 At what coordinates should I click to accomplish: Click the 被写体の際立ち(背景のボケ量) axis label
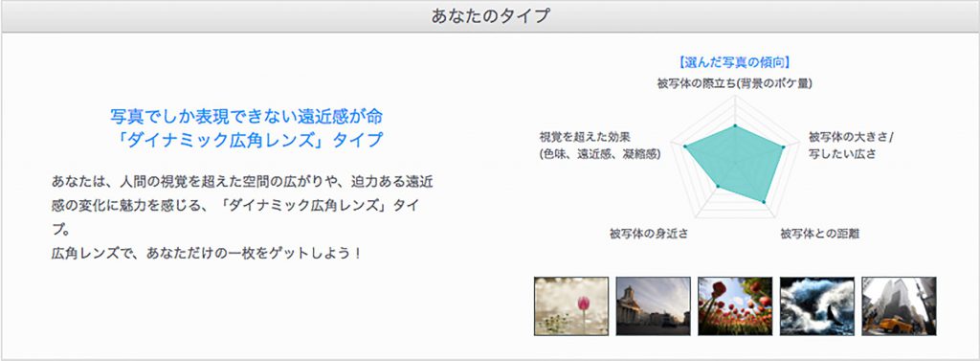pyautogui.click(x=734, y=82)
